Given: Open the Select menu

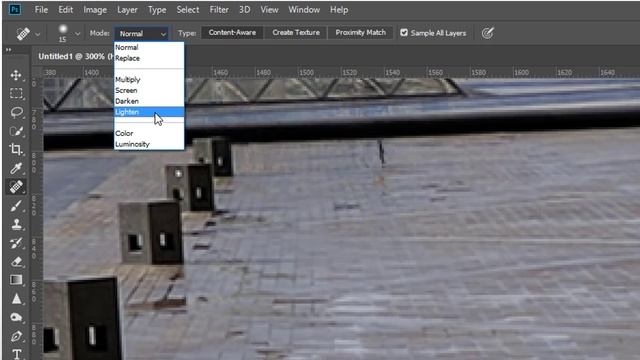Looking at the screenshot, I should click(188, 10).
